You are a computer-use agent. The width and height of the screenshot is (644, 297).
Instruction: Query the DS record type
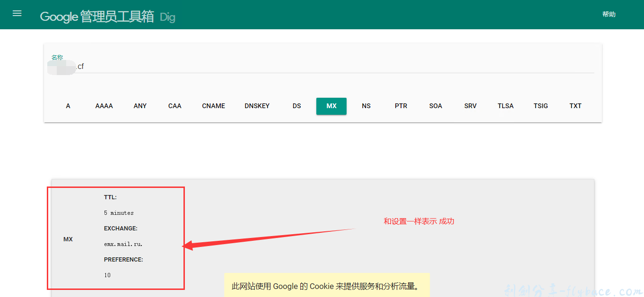(x=296, y=106)
